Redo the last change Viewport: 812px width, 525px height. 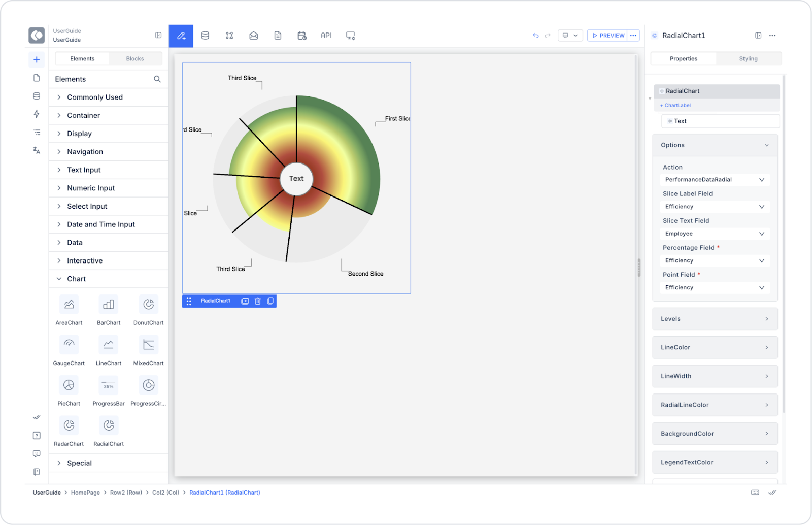pos(548,36)
